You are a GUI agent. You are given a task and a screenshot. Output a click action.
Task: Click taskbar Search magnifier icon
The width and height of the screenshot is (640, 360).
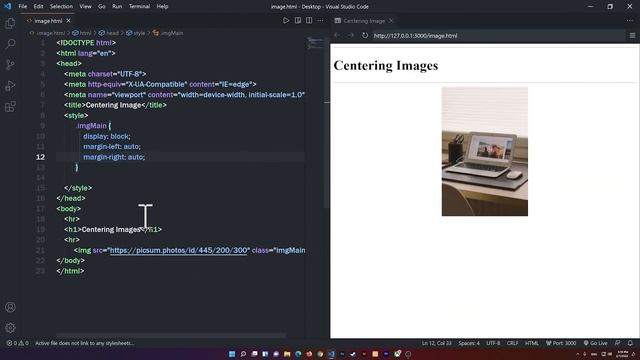point(243,354)
